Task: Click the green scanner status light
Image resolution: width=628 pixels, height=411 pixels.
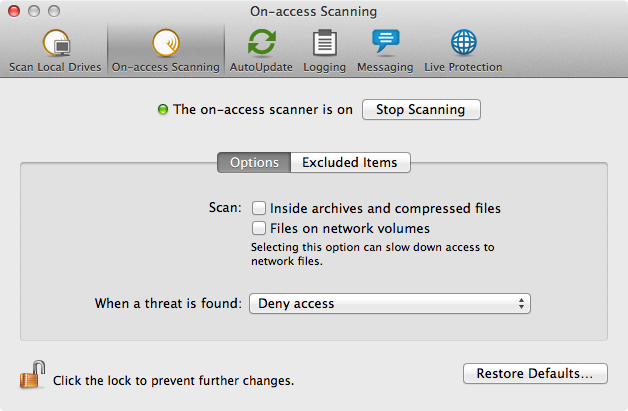Action: [163, 109]
